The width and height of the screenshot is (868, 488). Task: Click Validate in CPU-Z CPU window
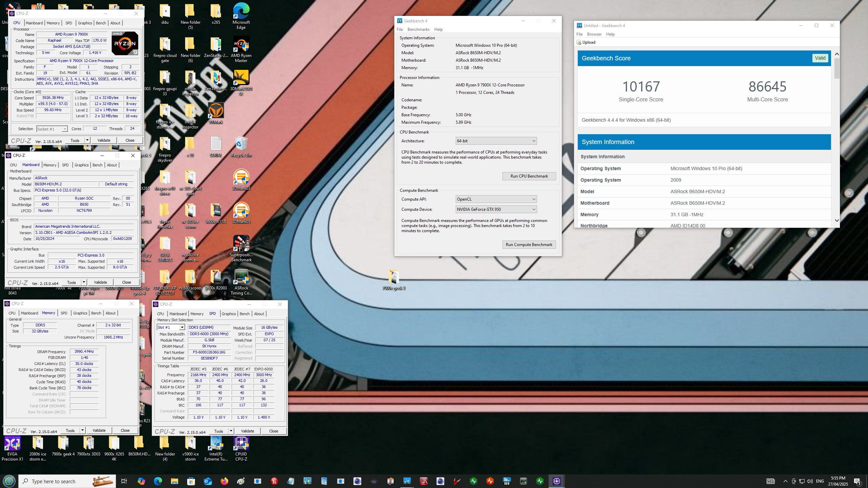click(104, 140)
